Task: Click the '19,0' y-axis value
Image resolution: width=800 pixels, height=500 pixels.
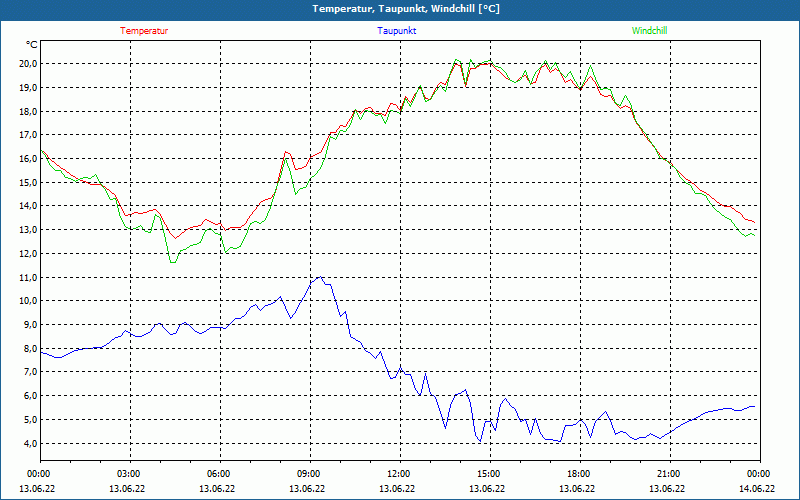Action: [28, 88]
